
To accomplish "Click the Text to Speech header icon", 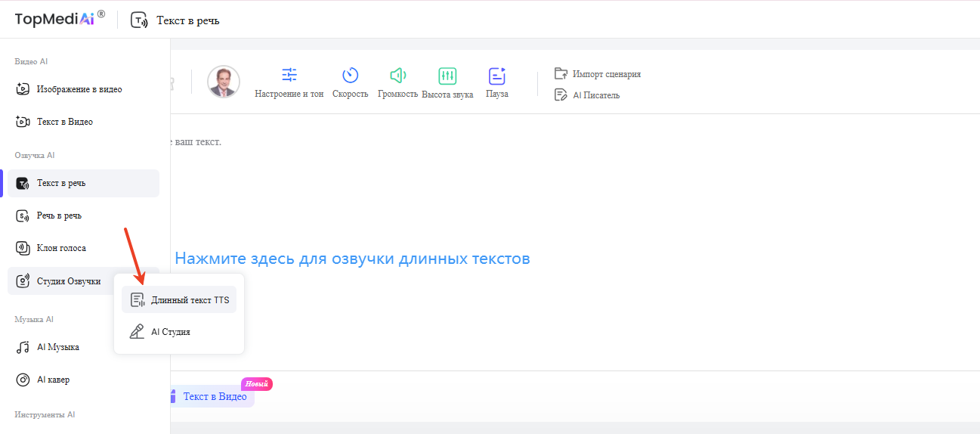I will point(139,20).
